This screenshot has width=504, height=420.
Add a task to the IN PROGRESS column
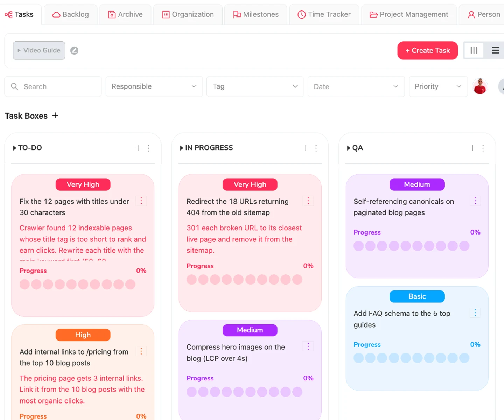point(306,148)
